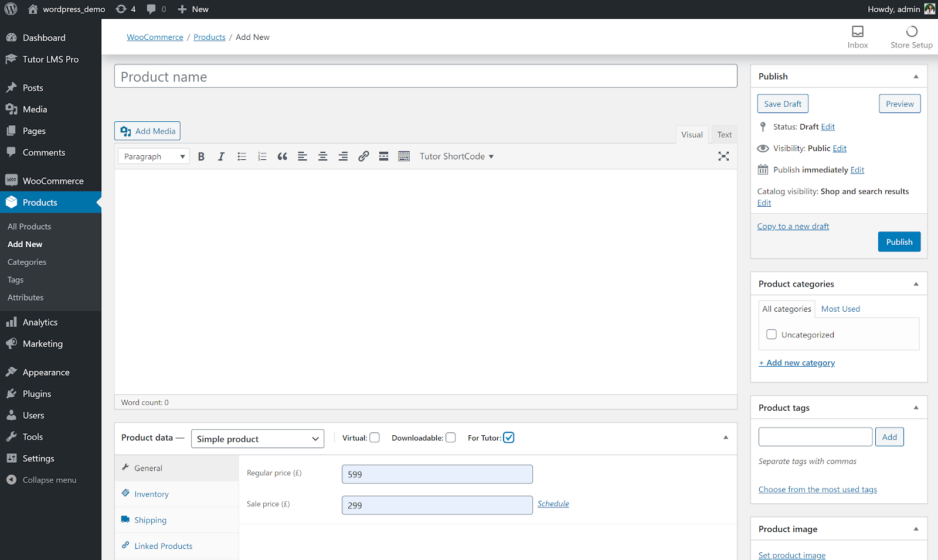Insert a numbered list

click(x=262, y=156)
